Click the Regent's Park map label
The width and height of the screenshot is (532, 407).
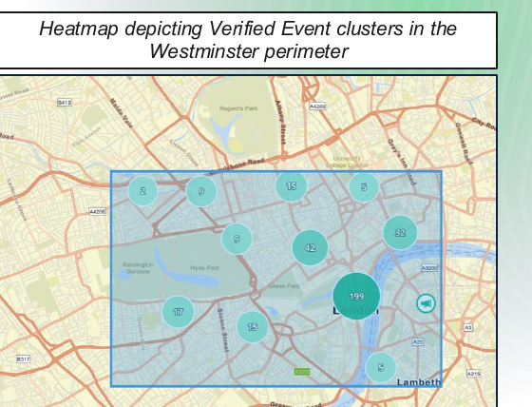[x=238, y=108]
